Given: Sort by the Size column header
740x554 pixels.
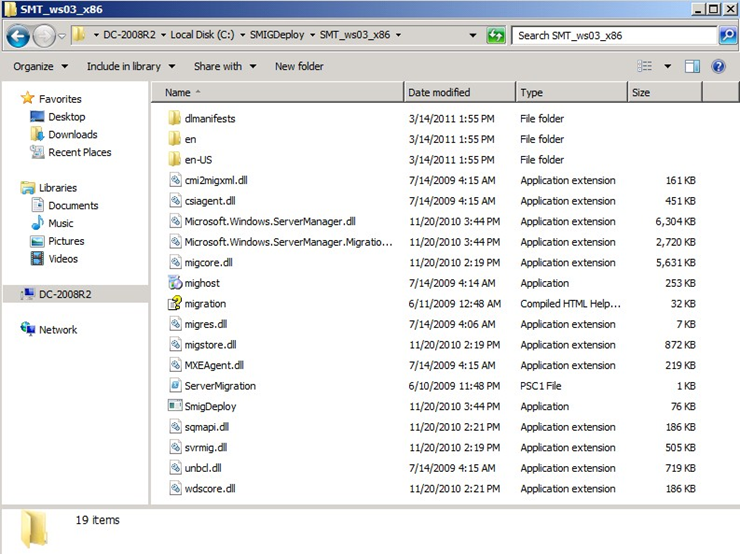Looking at the screenshot, I should pos(665,92).
